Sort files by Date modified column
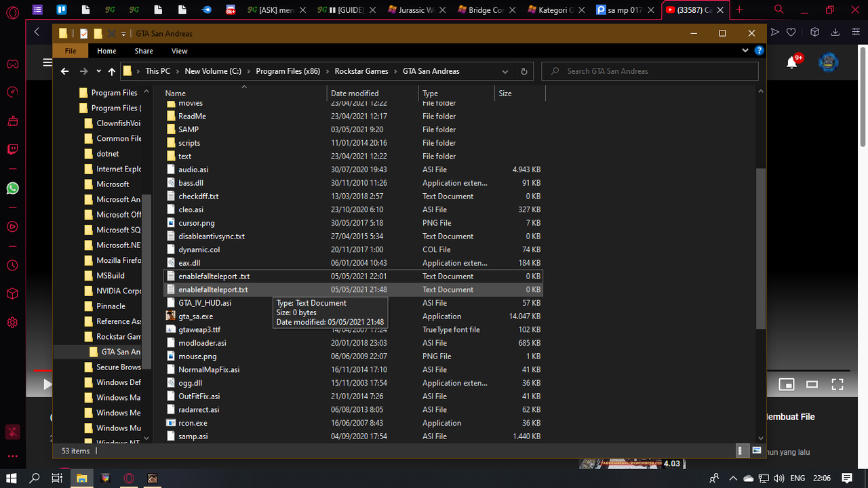 pyautogui.click(x=372, y=94)
